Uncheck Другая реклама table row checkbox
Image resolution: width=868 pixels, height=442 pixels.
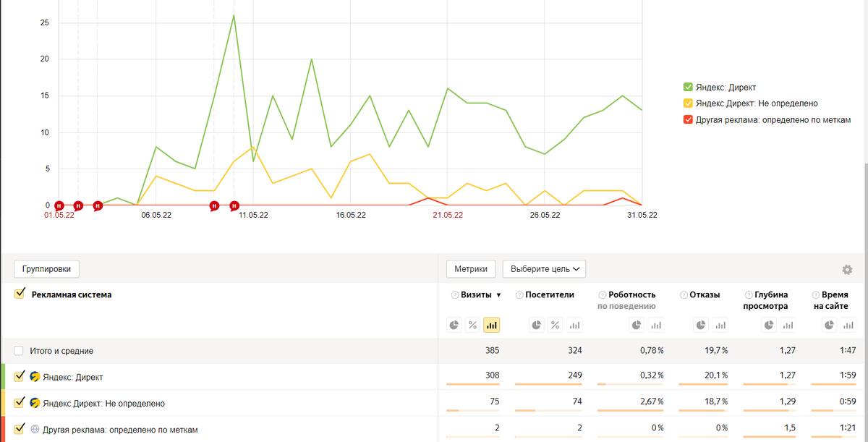20,428
